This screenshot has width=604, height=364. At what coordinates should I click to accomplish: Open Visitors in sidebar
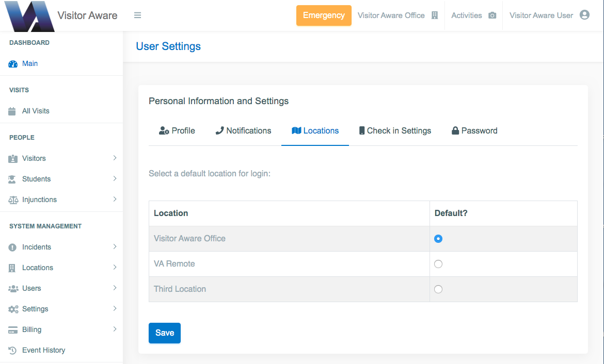tap(34, 158)
